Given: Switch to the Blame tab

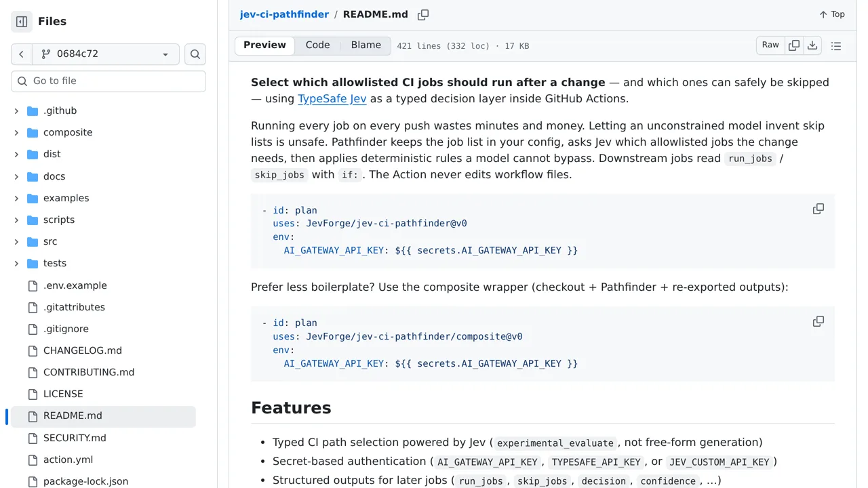Looking at the screenshot, I should coord(366,45).
